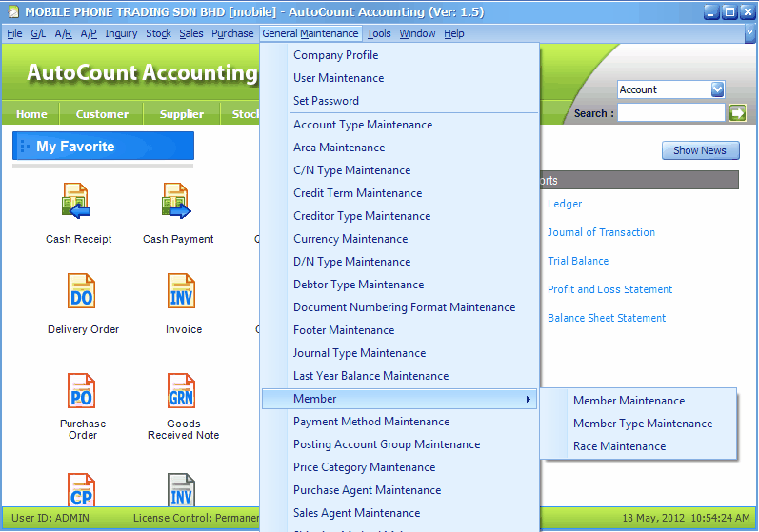Viewport: 759px width, 532px height.
Task: Open the A/P menu
Action: tap(89, 33)
